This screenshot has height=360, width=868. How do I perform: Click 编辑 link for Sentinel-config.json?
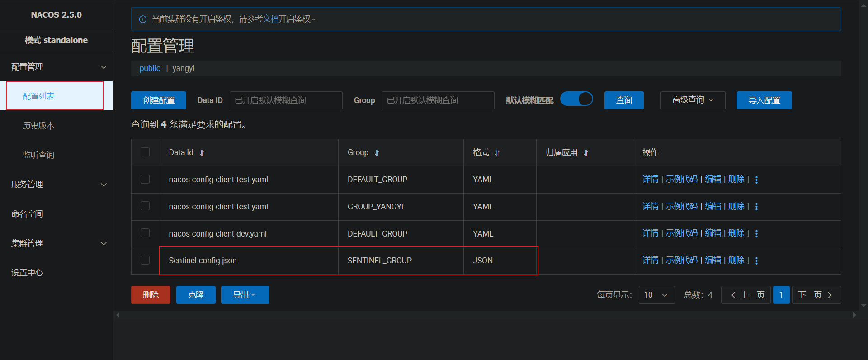713,260
